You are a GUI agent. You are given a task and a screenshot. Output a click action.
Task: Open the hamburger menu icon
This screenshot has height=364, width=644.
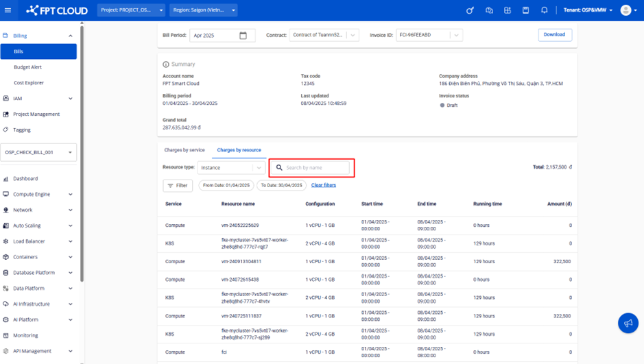(x=8, y=10)
